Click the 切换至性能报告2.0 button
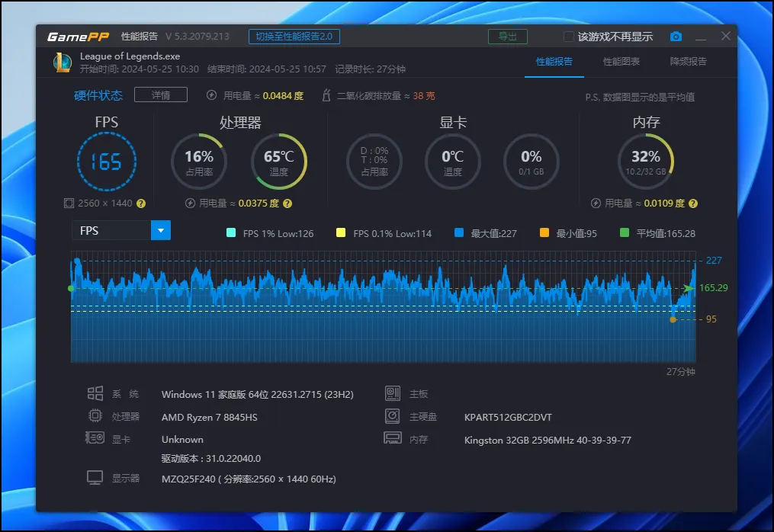The width and height of the screenshot is (774, 532). pyautogui.click(x=294, y=37)
